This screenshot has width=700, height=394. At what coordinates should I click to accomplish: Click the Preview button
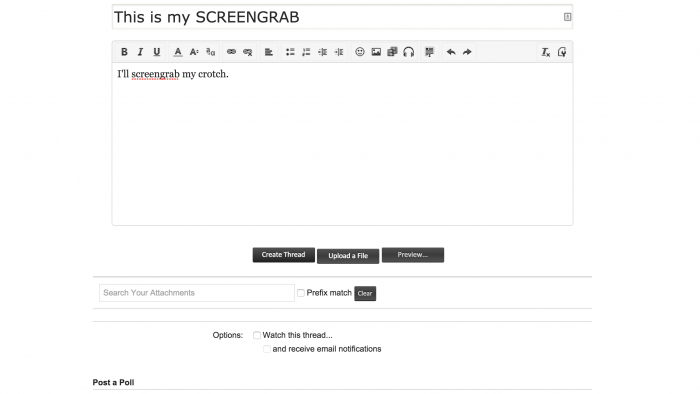[x=413, y=255]
